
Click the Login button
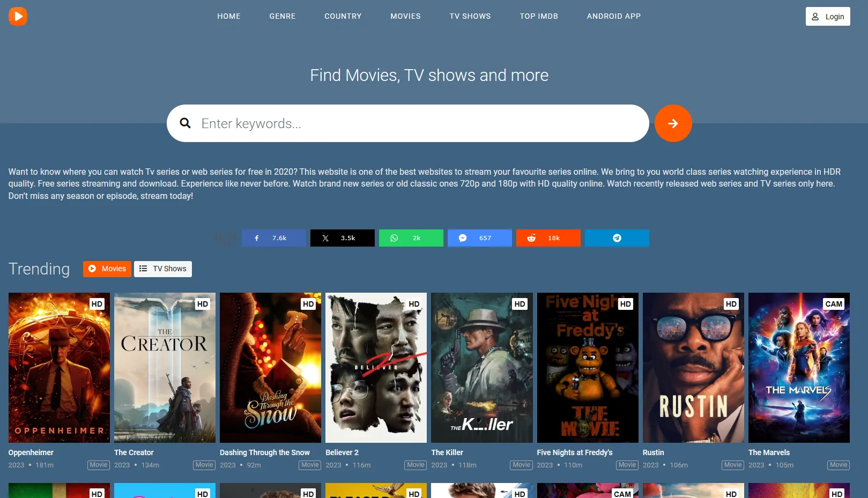(828, 16)
